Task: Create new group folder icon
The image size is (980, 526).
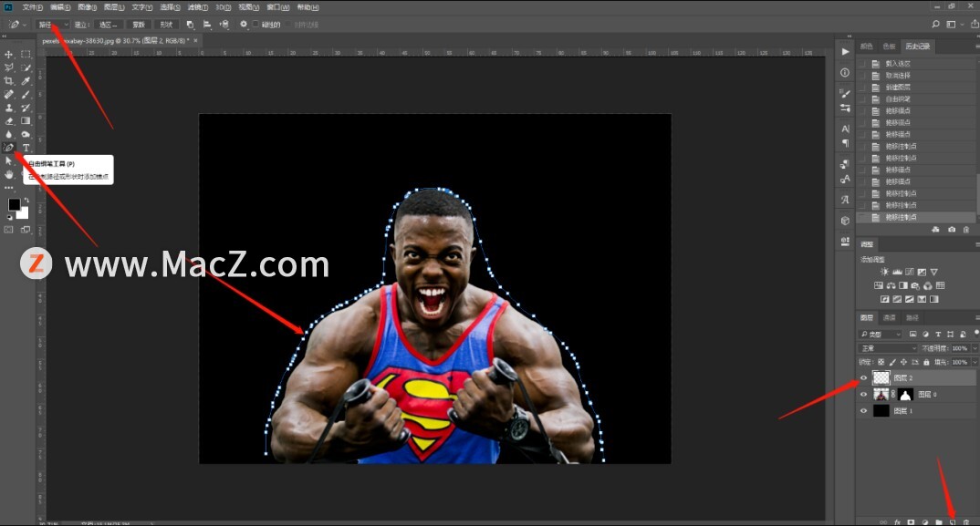Action: click(x=939, y=522)
